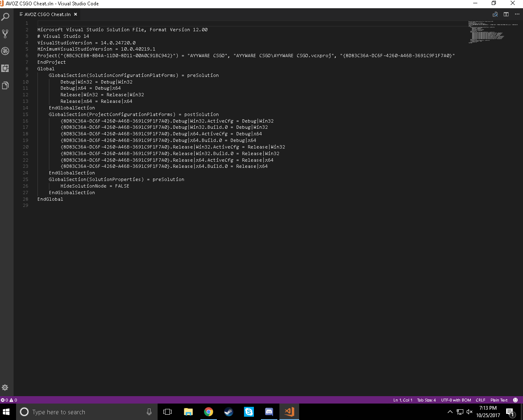This screenshot has height=420, width=523.
Task: Open the Debug view icon
Action: pyautogui.click(x=5, y=51)
